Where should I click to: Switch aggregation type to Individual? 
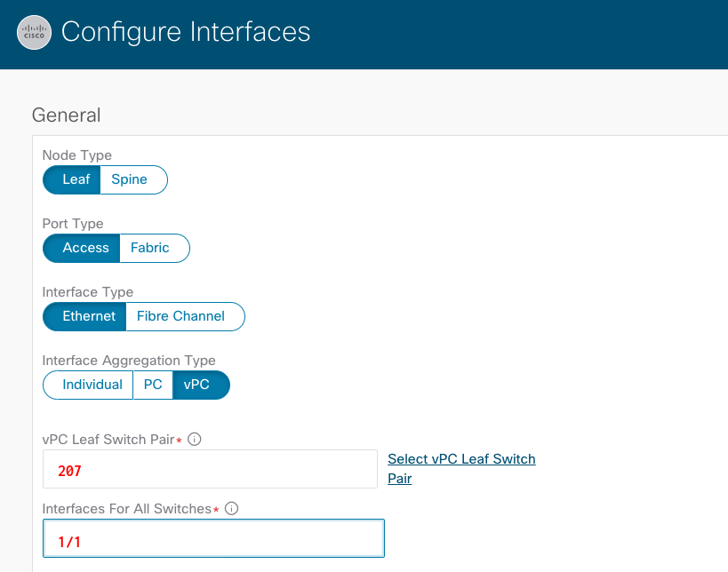click(88, 385)
